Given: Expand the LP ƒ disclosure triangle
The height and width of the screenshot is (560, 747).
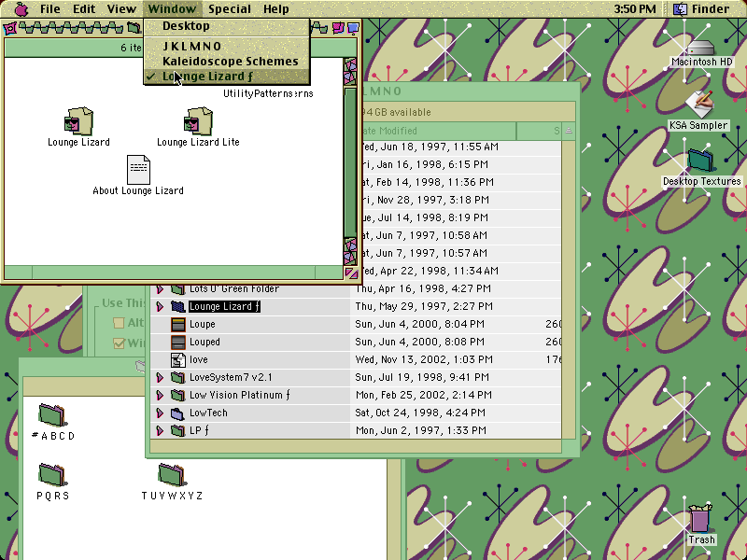Looking at the screenshot, I should click(160, 430).
